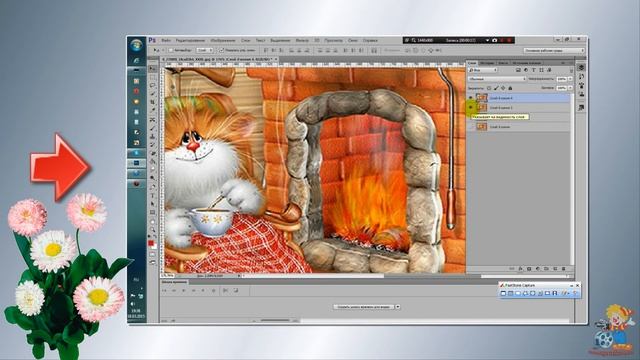Image resolution: width=640 pixels, height=360 pixels.
Task: Select the Eraser tool
Action: click(x=153, y=153)
